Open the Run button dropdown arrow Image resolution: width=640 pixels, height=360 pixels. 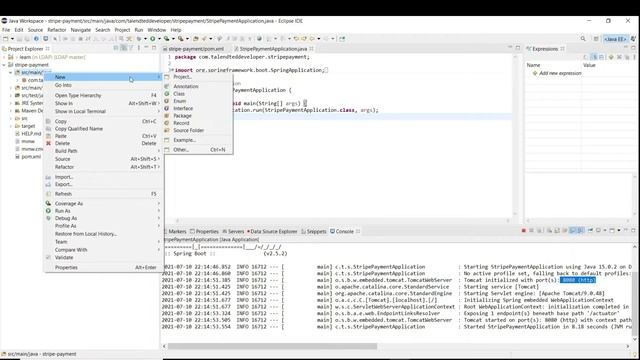pos(159,39)
